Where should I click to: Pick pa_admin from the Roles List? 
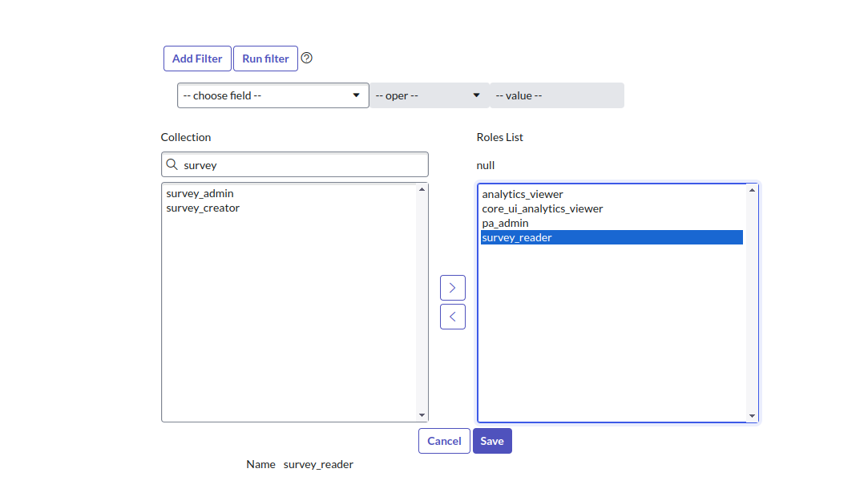[506, 224]
